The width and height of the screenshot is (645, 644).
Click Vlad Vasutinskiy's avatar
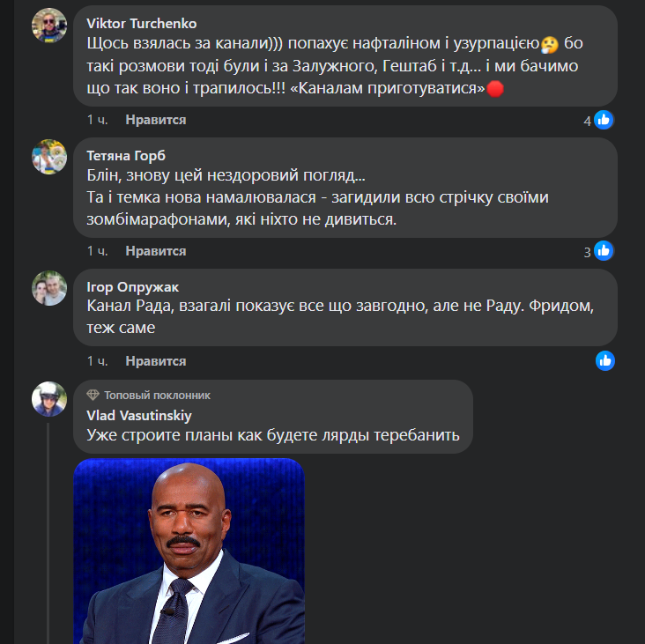[x=49, y=398]
